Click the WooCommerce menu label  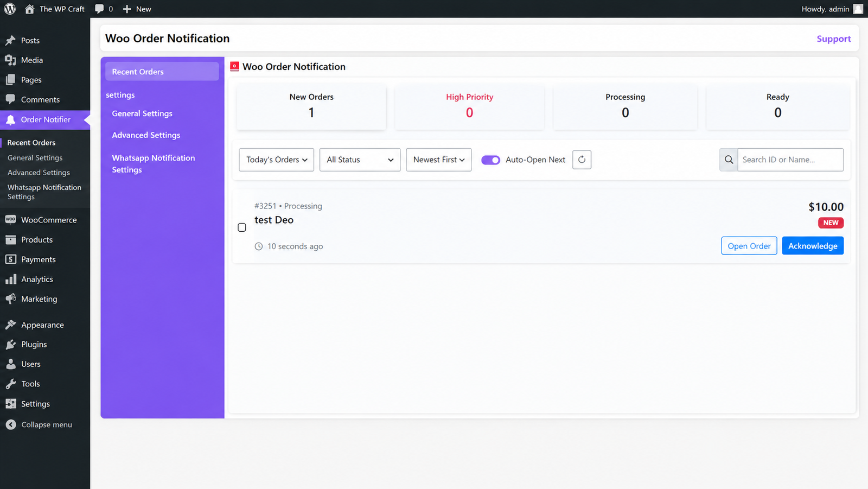[49, 220]
